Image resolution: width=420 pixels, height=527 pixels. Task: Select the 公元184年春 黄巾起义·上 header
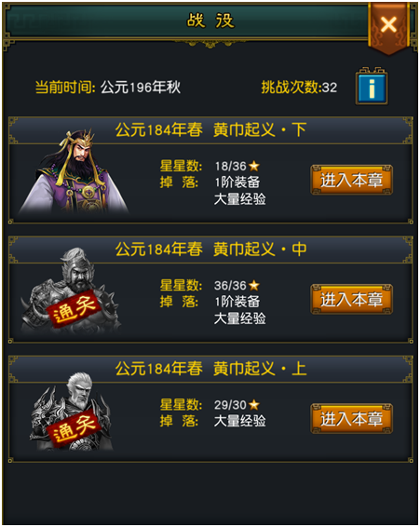click(210, 369)
